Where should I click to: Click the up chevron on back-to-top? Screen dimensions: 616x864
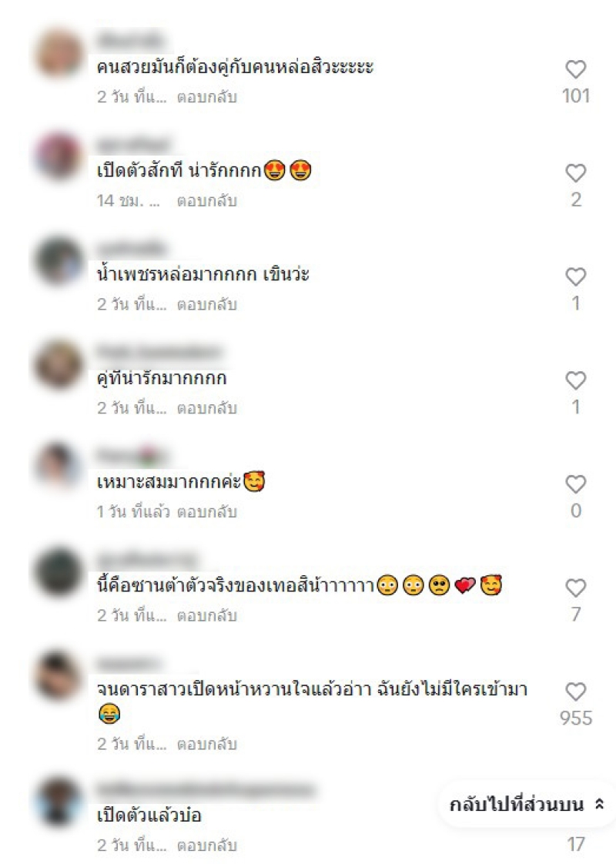pos(600,805)
